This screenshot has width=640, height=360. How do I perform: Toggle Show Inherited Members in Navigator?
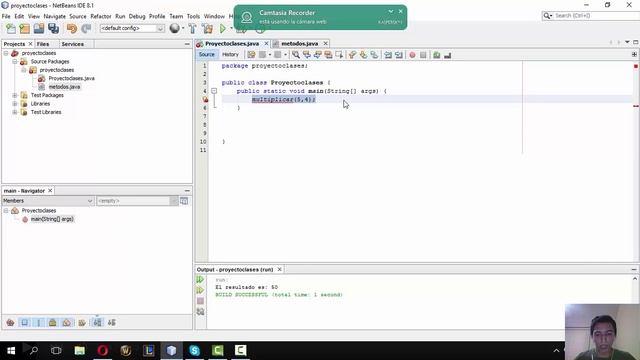coord(10,323)
